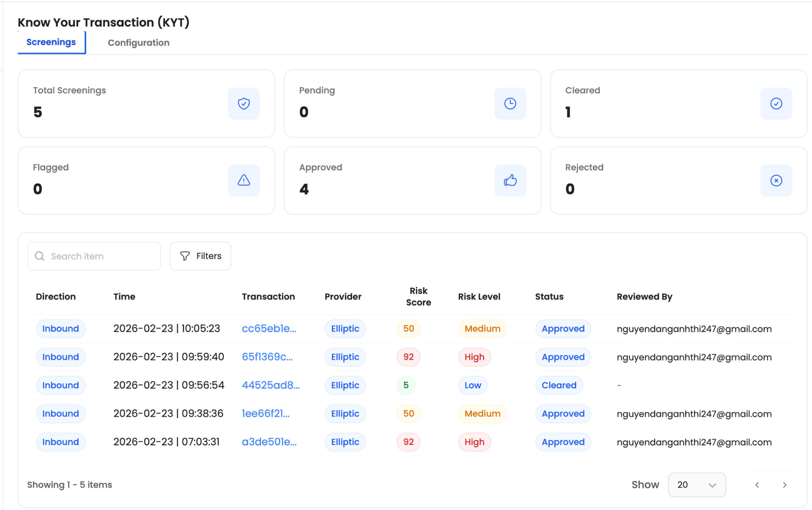Click Inbound badge in 09:59:40 row
812x510 pixels.
[60, 357]
